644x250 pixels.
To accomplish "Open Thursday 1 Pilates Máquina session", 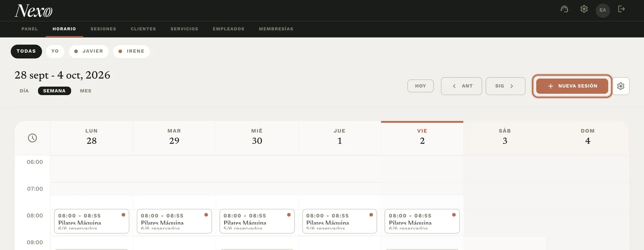I will (340, 221).
